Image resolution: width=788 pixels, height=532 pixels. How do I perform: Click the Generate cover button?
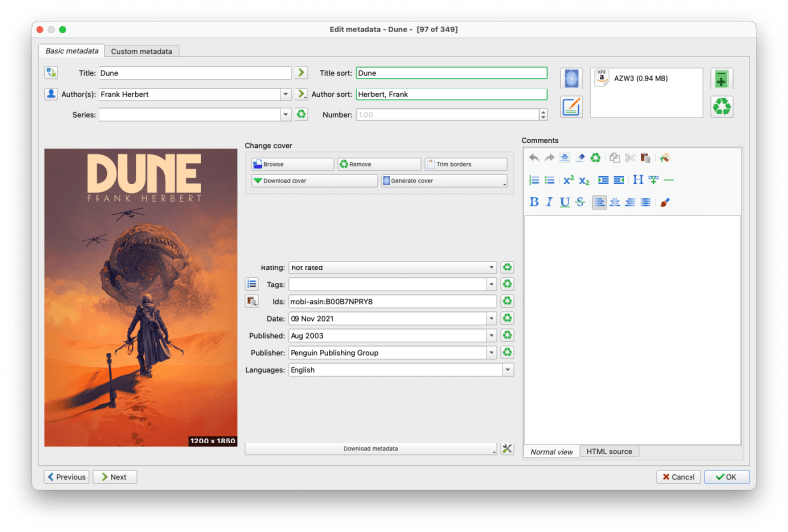(445, 181)
